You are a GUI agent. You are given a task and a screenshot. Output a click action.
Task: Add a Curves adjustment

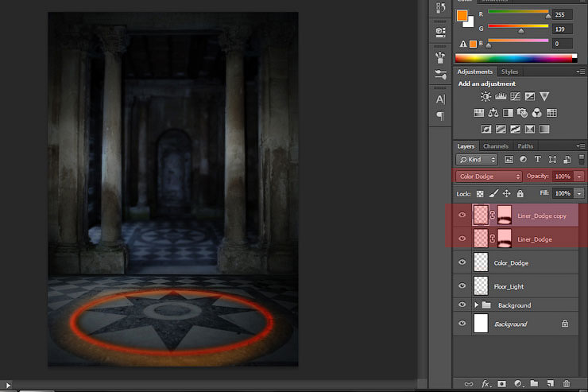point(515,96)
